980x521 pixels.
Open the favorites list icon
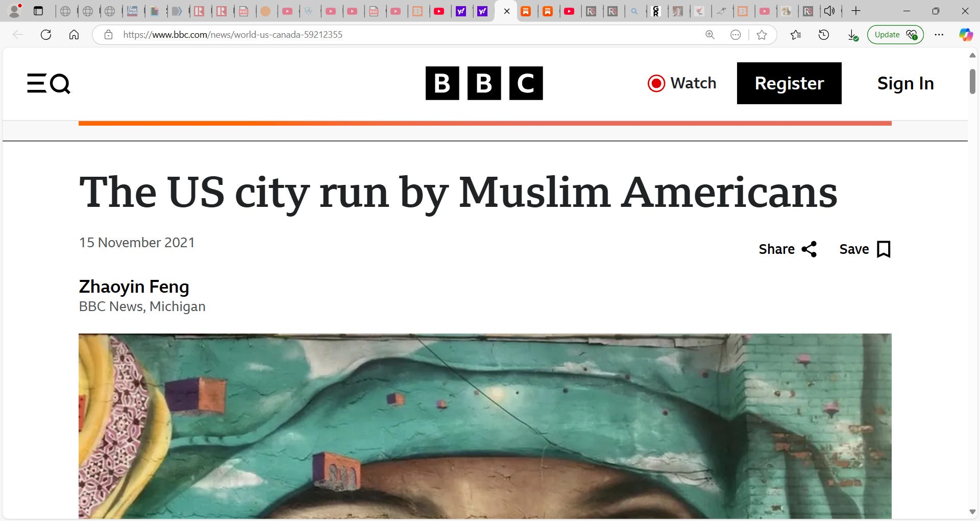coord(796,35)
